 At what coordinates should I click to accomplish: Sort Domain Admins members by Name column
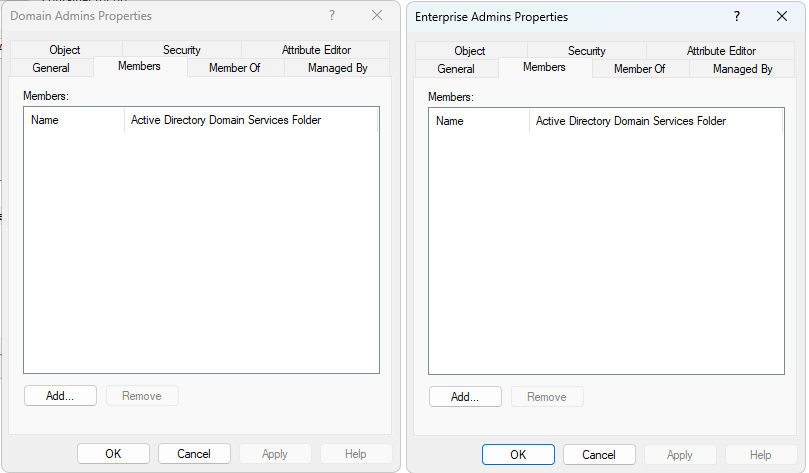[75, 120]
